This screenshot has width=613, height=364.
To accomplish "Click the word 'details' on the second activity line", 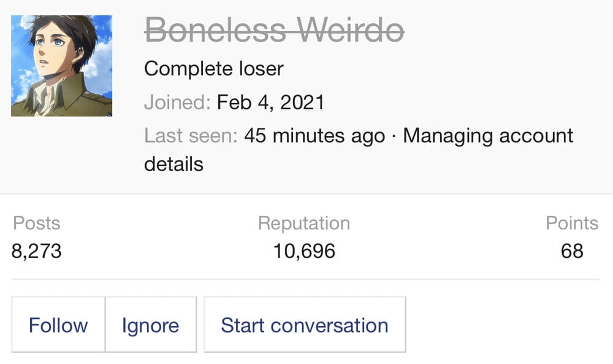I will pyautogui.click(x=173, y=164).
